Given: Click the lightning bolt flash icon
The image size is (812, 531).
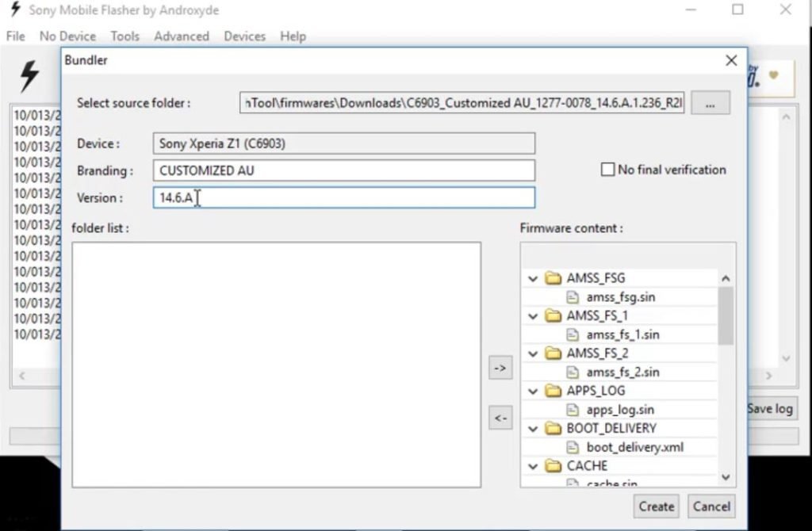Looking at the screenshot, I should (x=29, y=77).
